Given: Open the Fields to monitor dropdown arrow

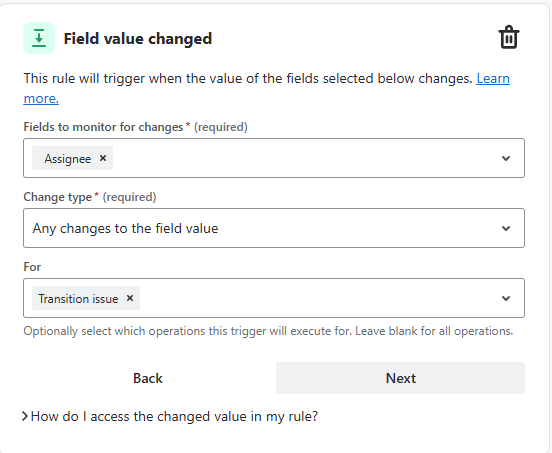Looking at the screenshot, I should [x=506, y=158].
